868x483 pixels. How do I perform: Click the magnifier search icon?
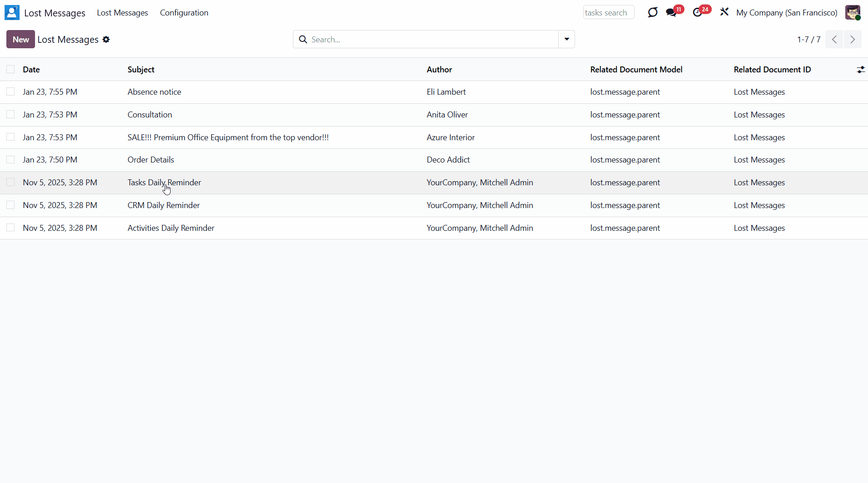(x=303, y=40)
